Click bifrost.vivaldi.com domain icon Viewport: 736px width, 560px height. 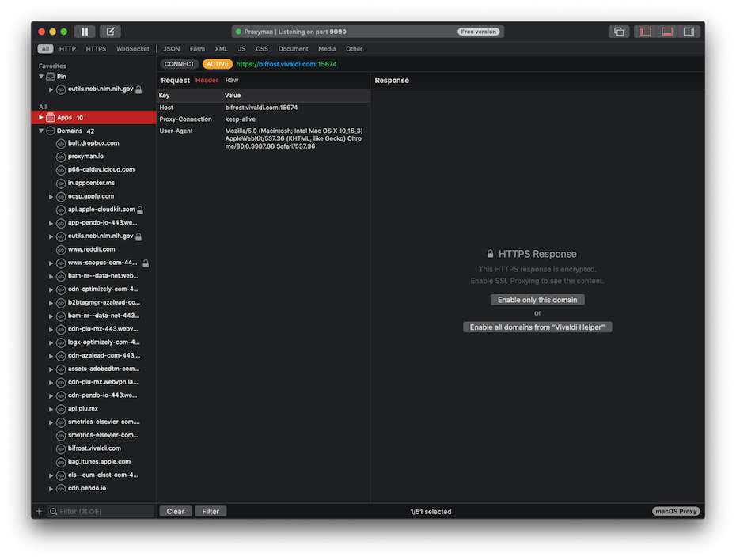61,448
